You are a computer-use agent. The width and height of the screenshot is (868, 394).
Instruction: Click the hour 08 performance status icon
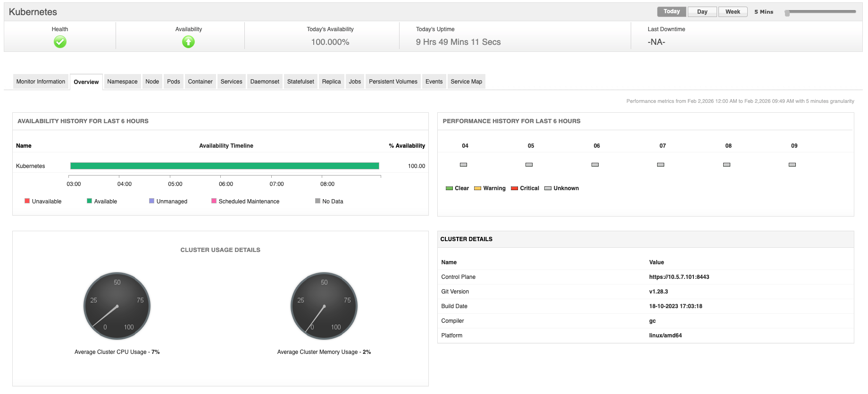point(726,165)
